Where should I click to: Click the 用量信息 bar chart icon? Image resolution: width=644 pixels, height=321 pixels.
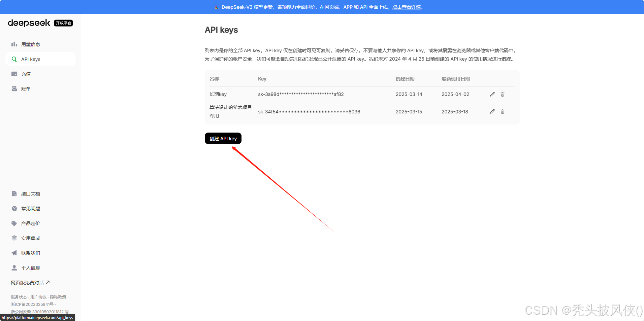pyautogui.click(x=14, y=44)
